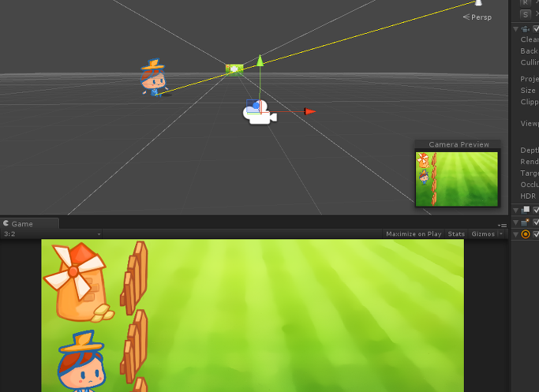Select the light gizmo near Persp label
The width and height of the screenshot is (539, 392).
click(x=478, y=2)
